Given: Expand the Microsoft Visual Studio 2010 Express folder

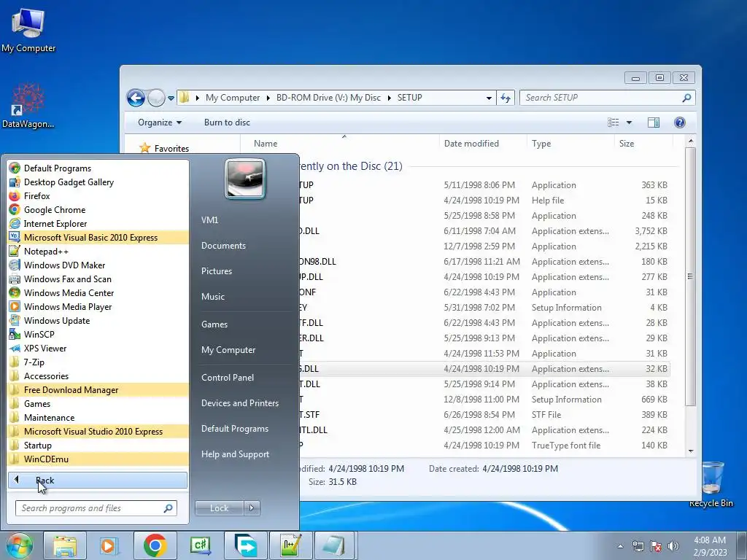Looking at the screenshot, I should point(98,431).
